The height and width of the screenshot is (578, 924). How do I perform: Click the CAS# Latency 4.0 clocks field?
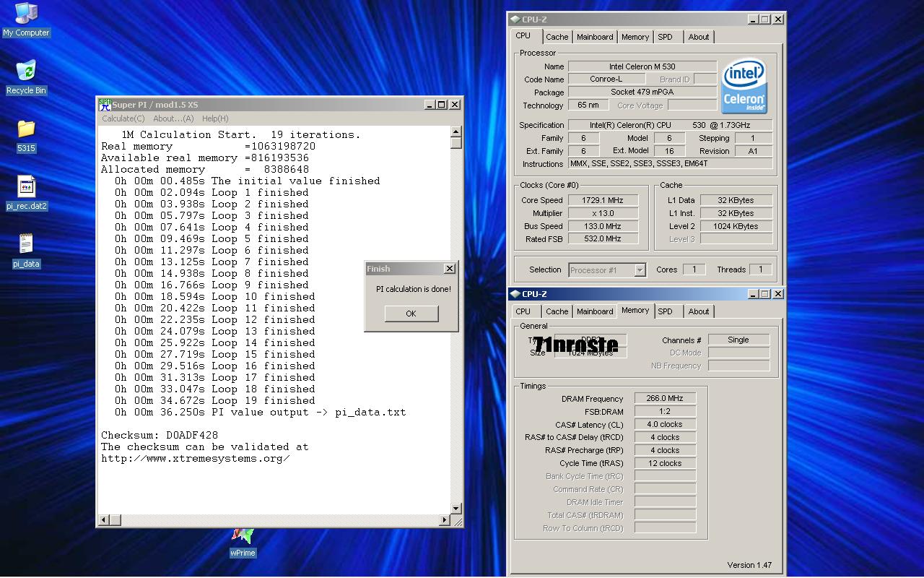click(x=665, y=424)
